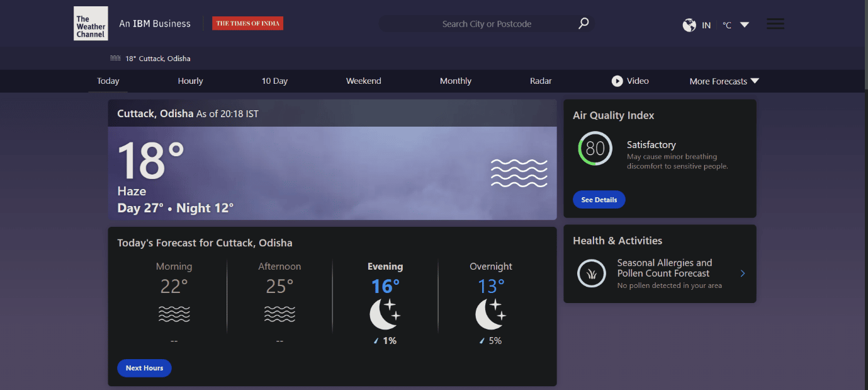Click the pollen grass circle icon
Screen dimensions: 868x390
click(592, 273)
